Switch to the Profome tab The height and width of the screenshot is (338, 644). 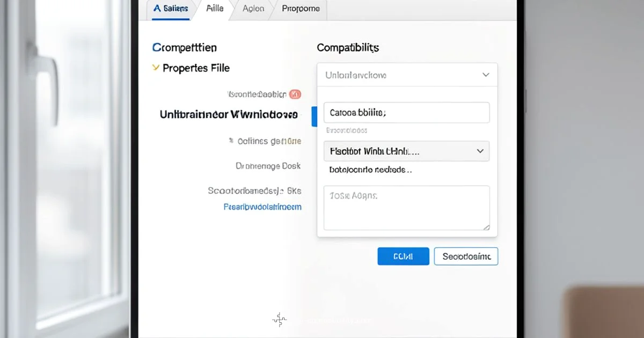pos(302,8)
